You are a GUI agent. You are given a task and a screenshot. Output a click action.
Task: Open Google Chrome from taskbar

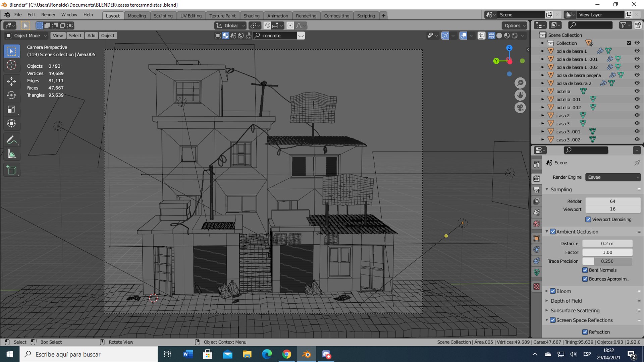click(x=286, y=354)
